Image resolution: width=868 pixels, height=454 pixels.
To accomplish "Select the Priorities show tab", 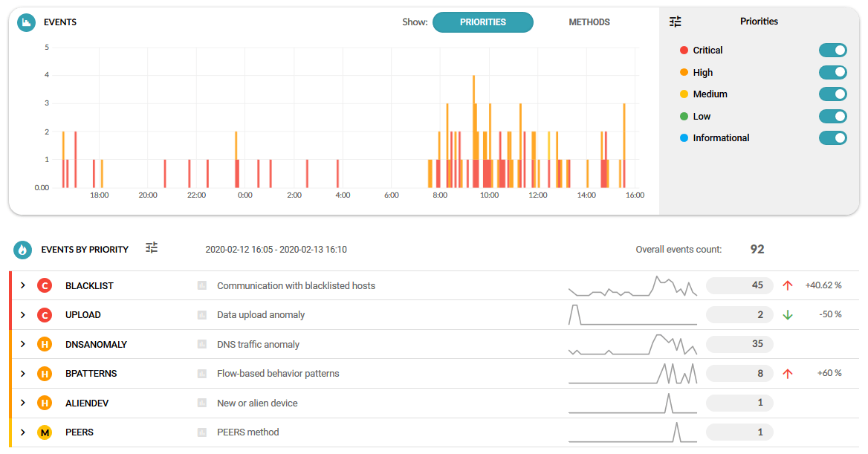I will (x=482, y=22).
